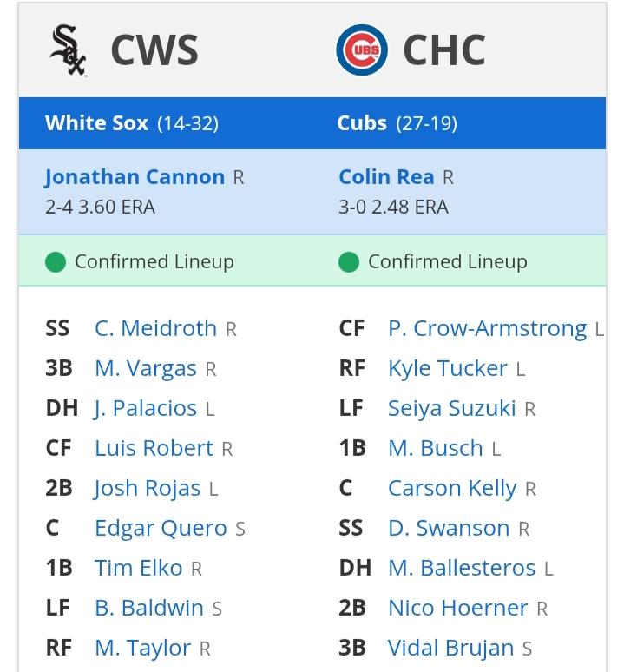The height and width of the screenshot is (672, 624).
Task: Open Vidal Brujan player page
Action: pyautogui.click(x=451, y=648)
